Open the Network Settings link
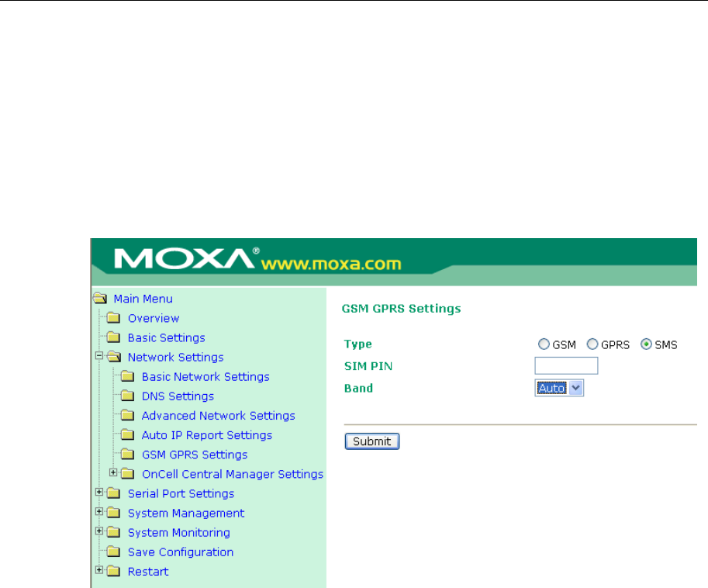 (x=176, y=357)
